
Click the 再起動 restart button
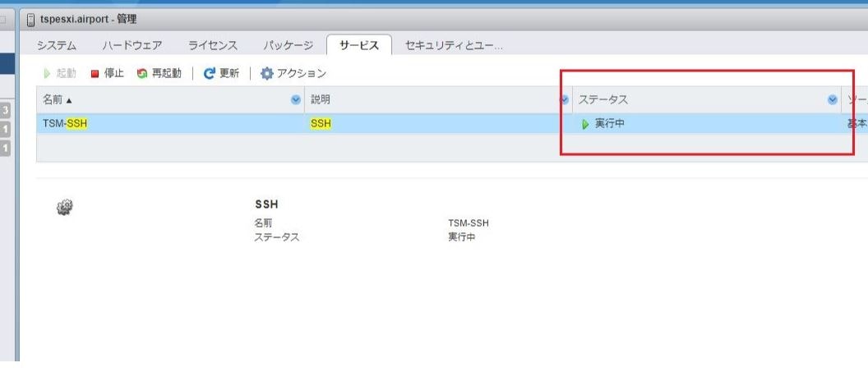click(x=159, y=74)
